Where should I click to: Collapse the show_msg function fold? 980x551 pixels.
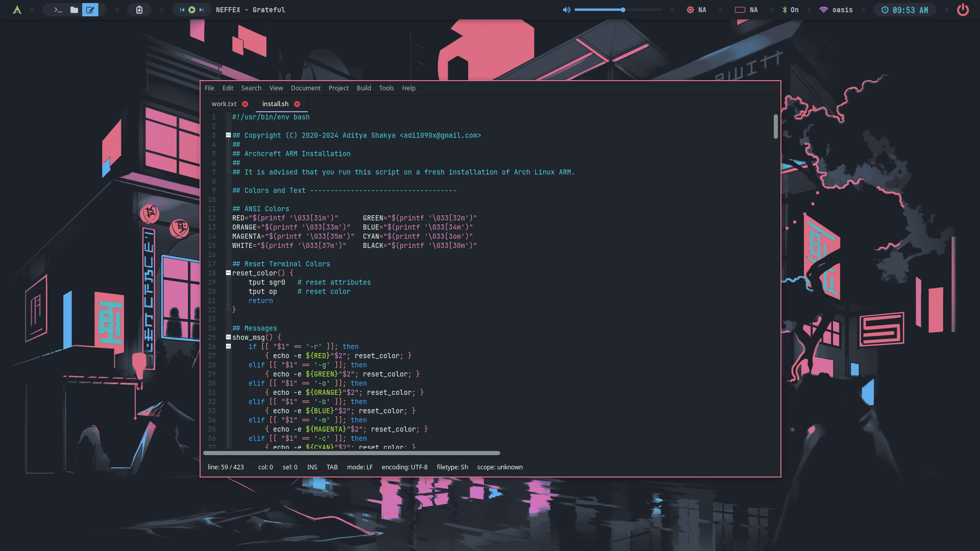pos(228,337)
